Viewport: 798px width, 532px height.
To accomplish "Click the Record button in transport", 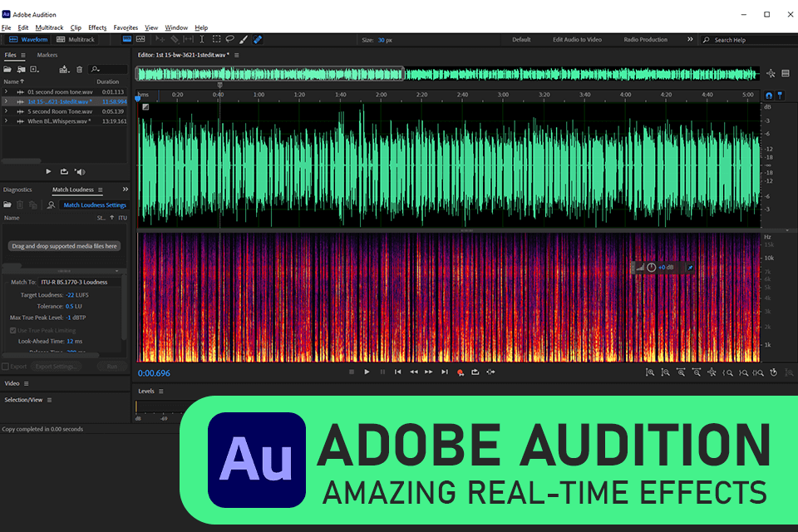I will [460, 372].
